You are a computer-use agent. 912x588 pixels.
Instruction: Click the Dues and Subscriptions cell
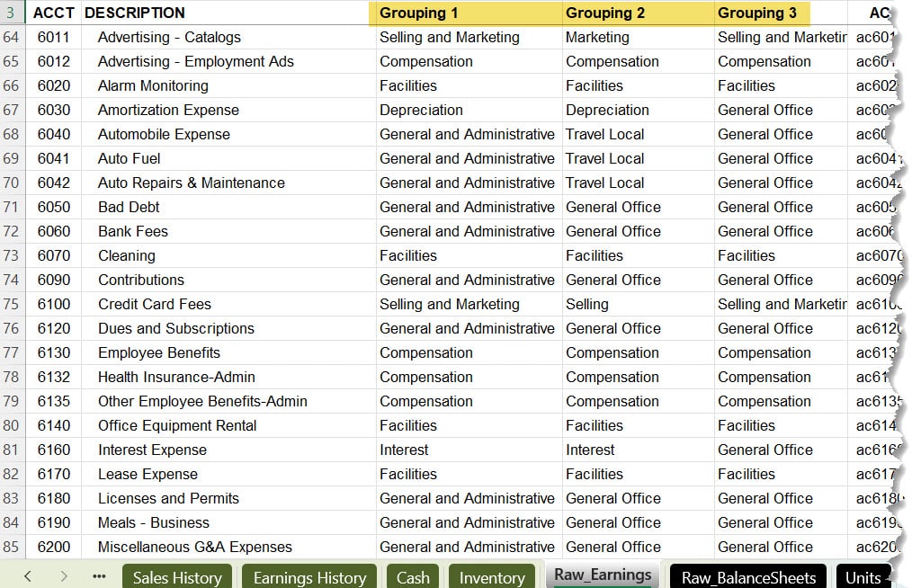pos(228,328)
